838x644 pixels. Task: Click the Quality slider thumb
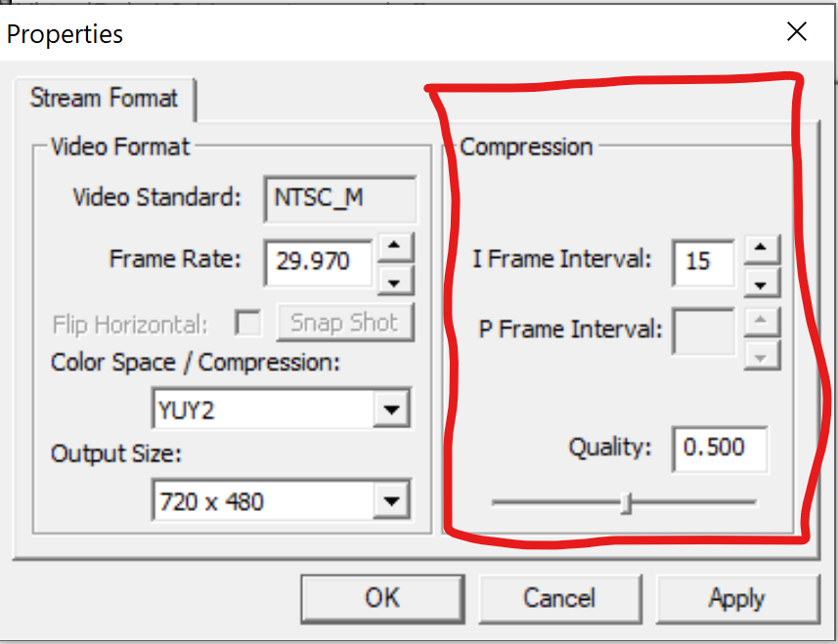[x=628, y=503]
